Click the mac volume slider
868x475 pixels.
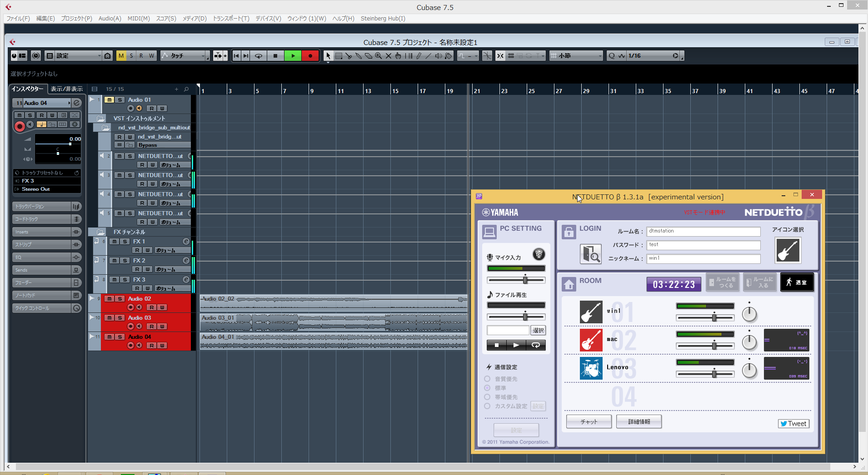(705, 346)
